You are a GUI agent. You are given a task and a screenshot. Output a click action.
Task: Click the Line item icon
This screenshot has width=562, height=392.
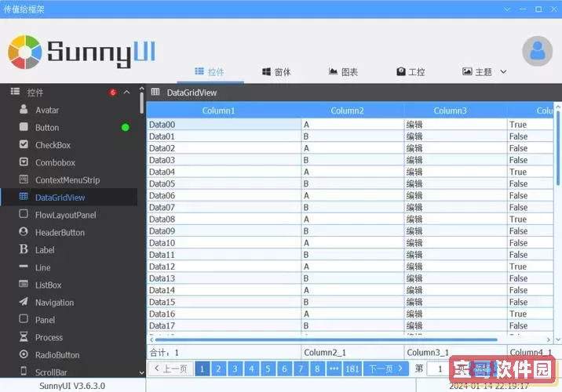(24, 267)
